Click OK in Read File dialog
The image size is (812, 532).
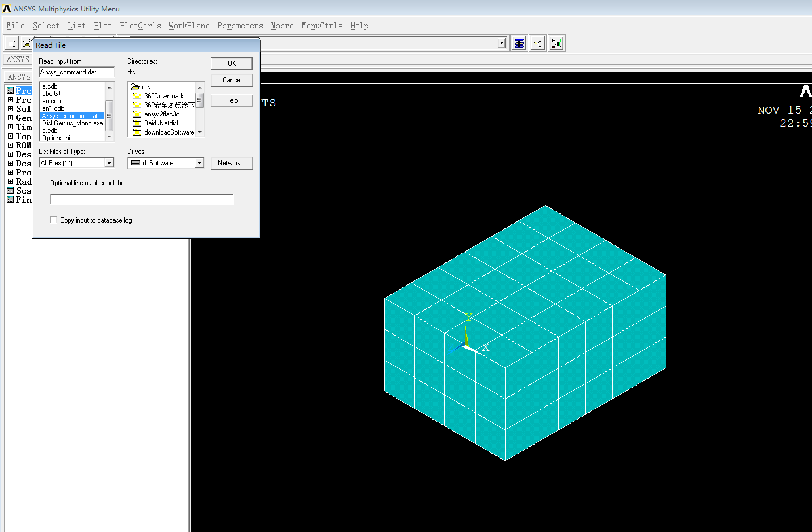232,64
